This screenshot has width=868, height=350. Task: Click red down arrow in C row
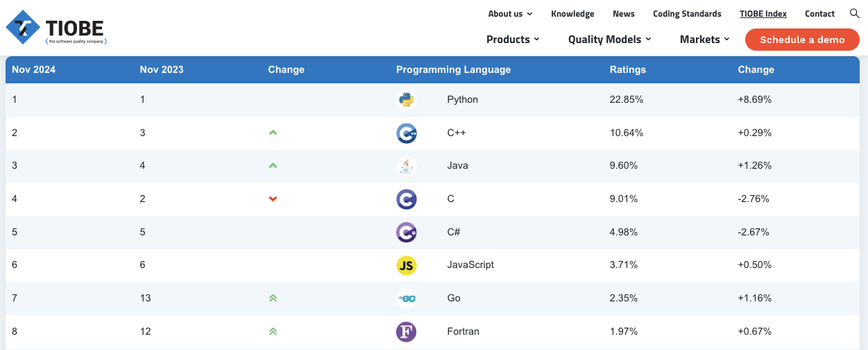[x=273, y=199]
